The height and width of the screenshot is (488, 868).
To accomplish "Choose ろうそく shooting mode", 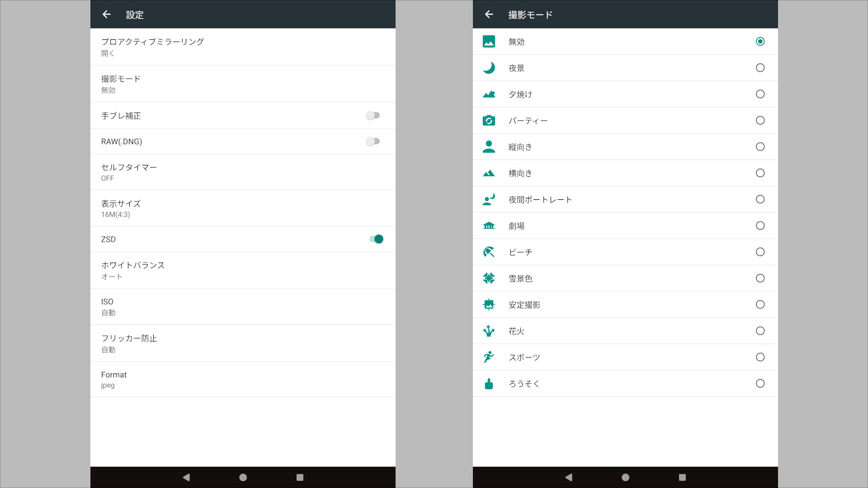I will (x=760, y=383).
